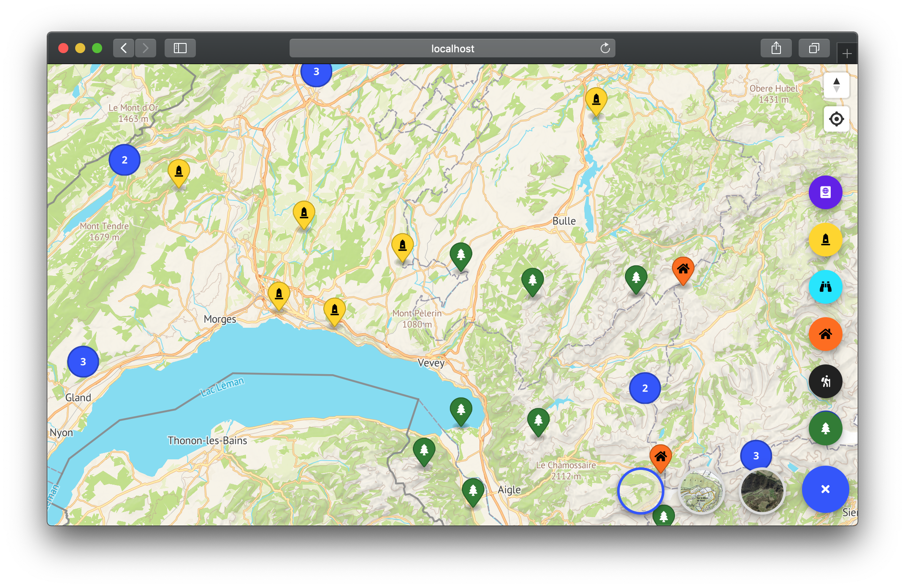Select the satellite imagery basemap thumbnail
Viewport: 905px width, 588px height.
762,491
